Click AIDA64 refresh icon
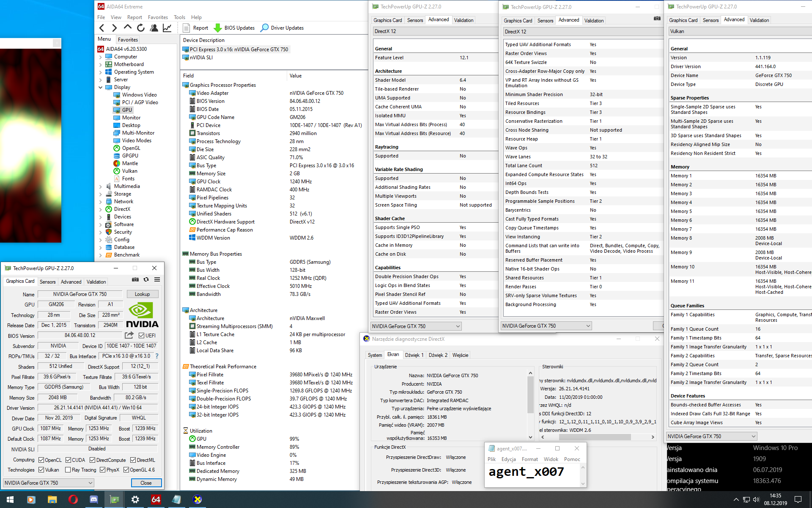 (141, 28)
